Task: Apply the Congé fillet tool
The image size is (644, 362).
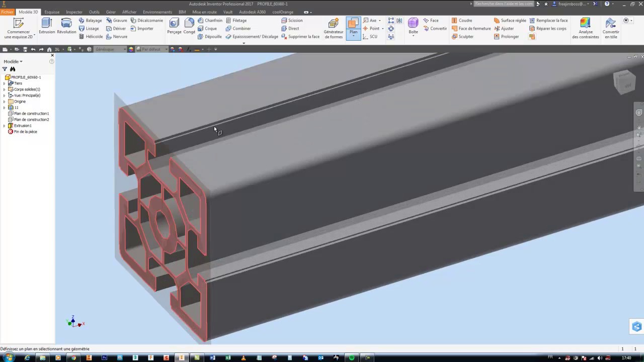Action: 189,26
